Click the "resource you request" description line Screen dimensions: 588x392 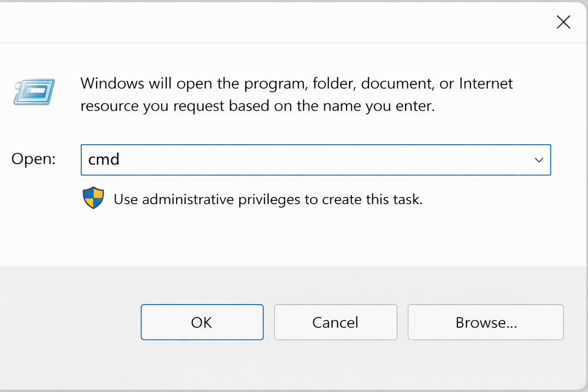click(257, 106)
